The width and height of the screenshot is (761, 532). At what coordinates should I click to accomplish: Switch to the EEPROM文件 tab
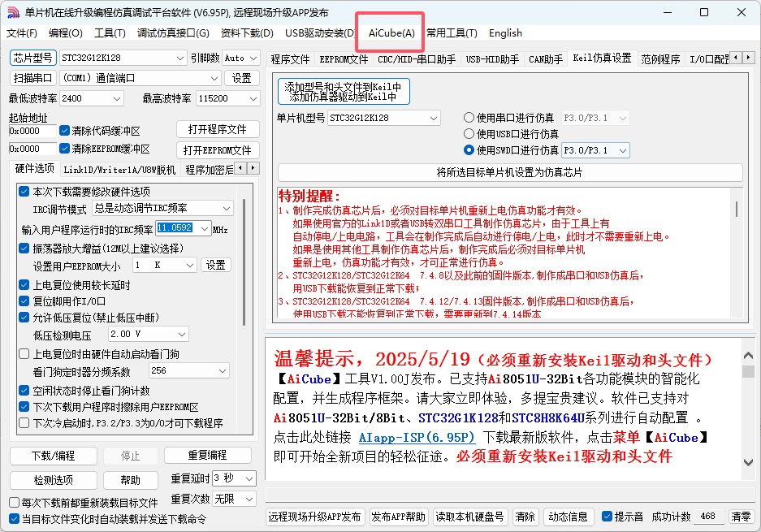[x=344, y=59]
